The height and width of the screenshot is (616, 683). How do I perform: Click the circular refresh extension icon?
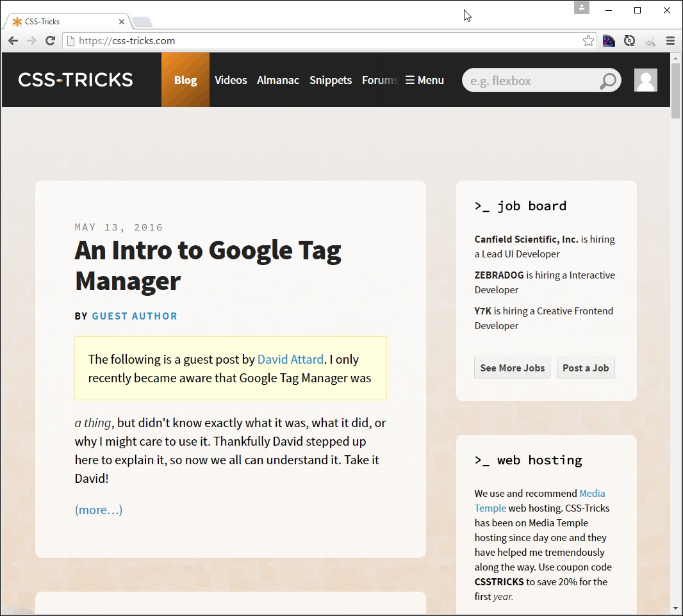(629, 40)
